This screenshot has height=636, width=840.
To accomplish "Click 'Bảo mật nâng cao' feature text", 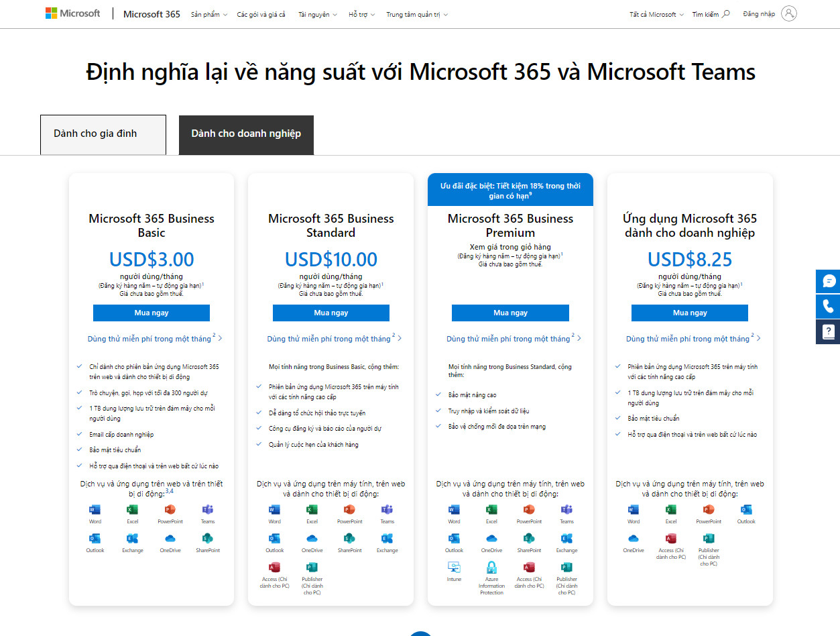I will (x=473, y=395).
